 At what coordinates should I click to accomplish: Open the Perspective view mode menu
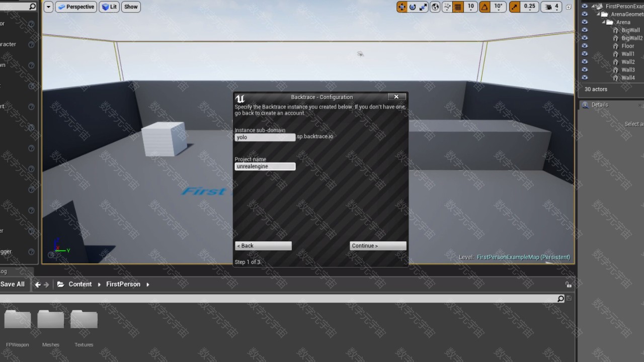click(x=76, y=7)
